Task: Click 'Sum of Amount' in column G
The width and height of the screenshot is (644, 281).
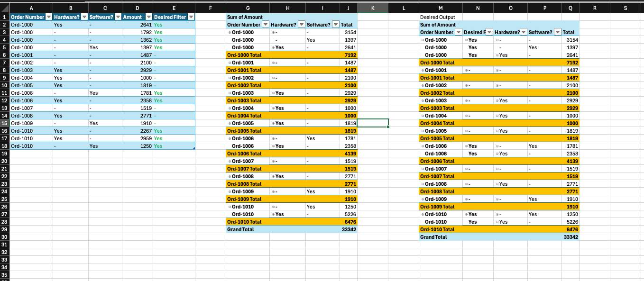Action: 245,17
